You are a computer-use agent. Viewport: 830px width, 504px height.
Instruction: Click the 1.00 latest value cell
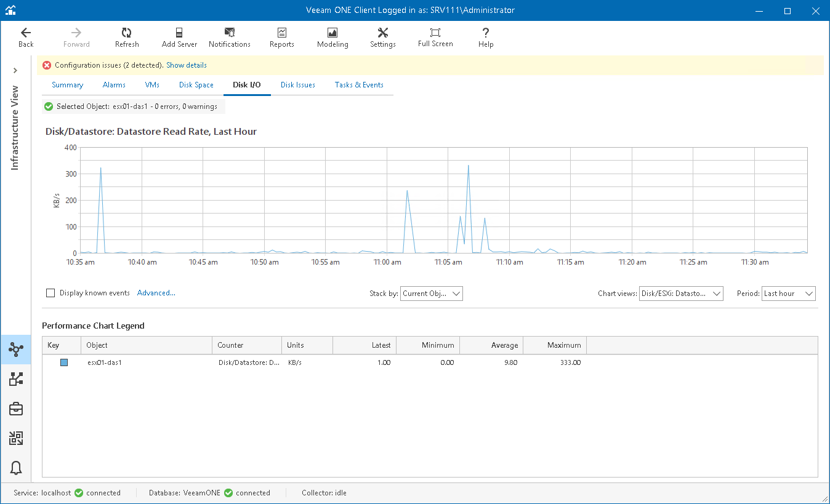pos(384,362)
